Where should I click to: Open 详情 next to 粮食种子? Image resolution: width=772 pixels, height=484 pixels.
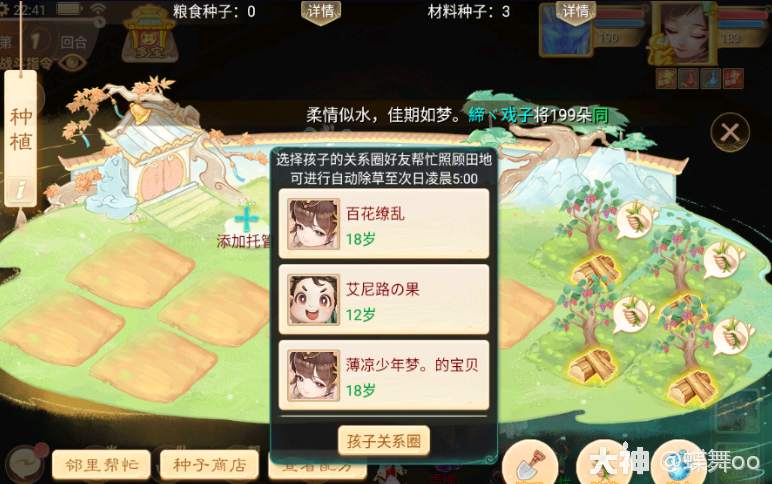321,11
